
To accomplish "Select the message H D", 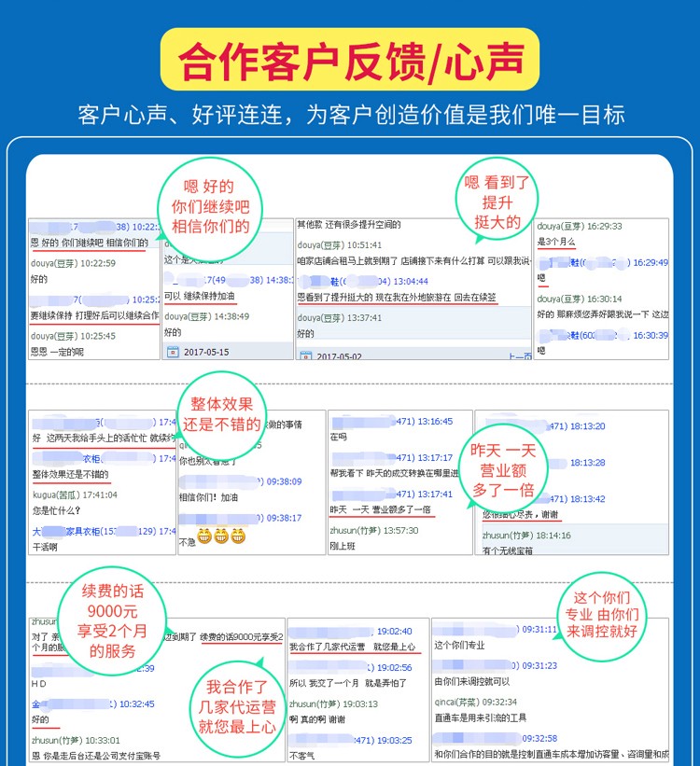I will [39, 684].
